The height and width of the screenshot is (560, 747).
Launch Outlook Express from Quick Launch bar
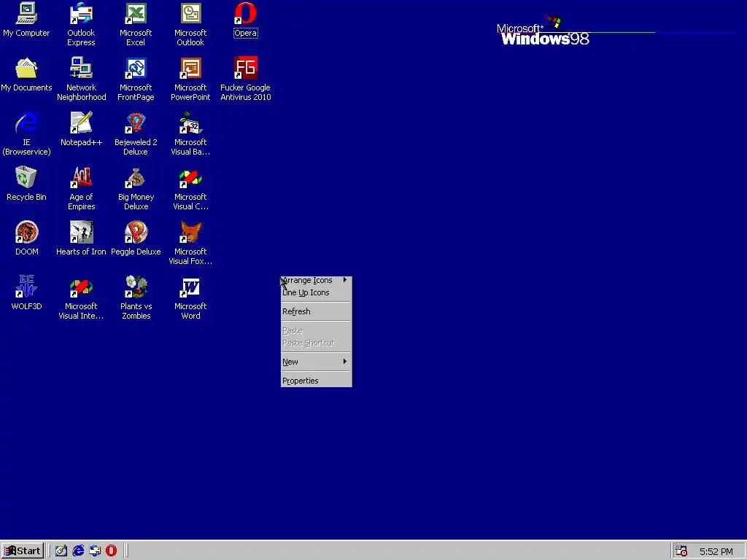95,551
